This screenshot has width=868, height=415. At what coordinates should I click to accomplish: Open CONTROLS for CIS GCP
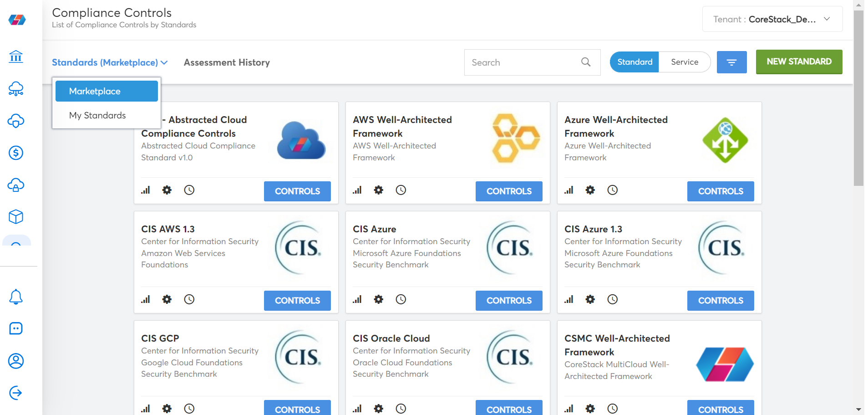297,408
